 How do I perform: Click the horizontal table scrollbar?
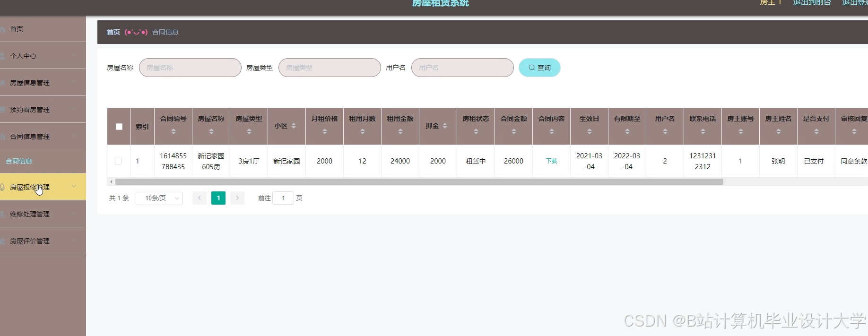click(x=419, y=181)
